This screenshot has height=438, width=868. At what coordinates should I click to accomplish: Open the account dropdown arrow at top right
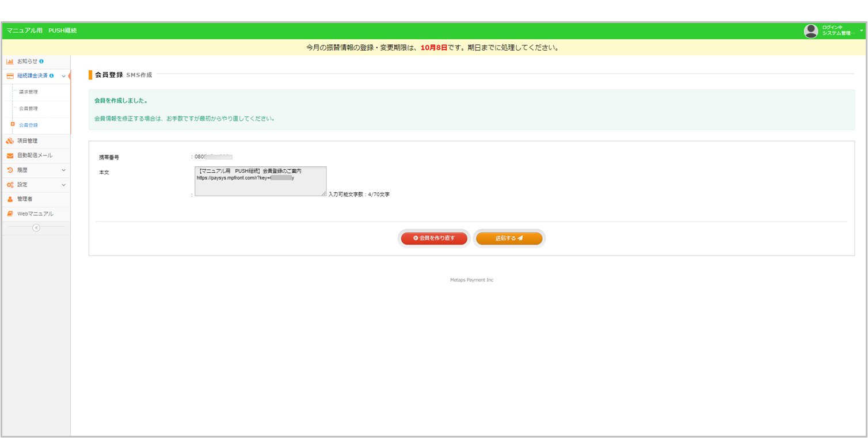click(861, 31)
